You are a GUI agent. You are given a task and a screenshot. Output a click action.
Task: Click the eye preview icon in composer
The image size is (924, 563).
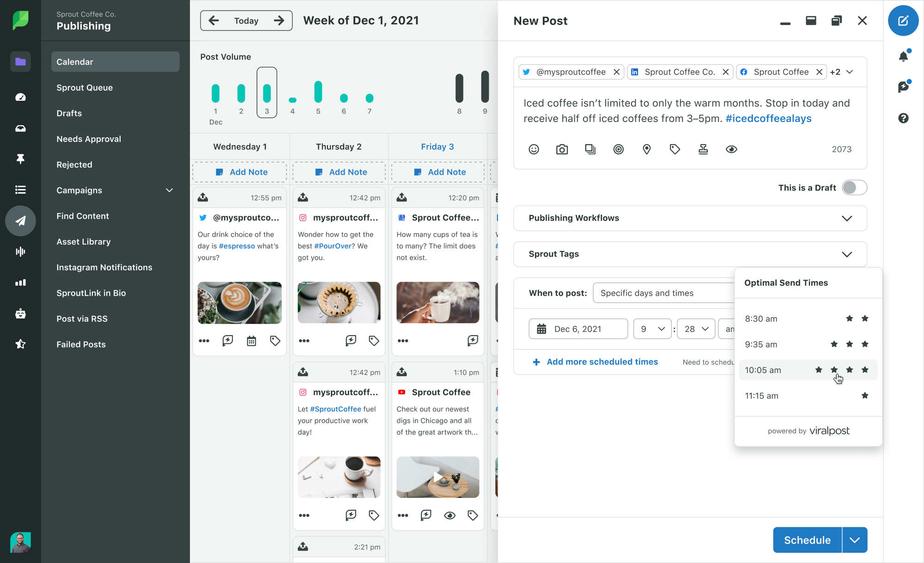point(731,150)
